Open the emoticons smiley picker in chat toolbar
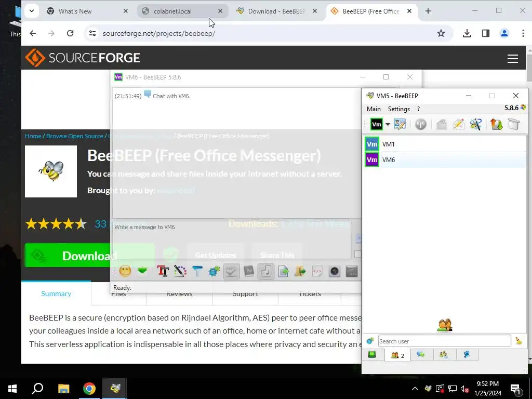532x399 pixels. pyautogui.click(x=125, y=271)
